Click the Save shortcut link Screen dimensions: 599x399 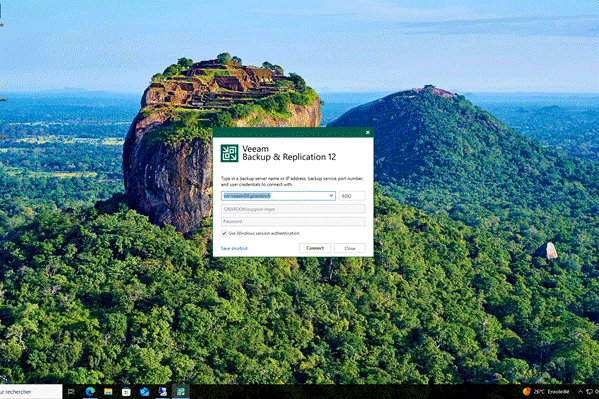(x=234, y=248)
